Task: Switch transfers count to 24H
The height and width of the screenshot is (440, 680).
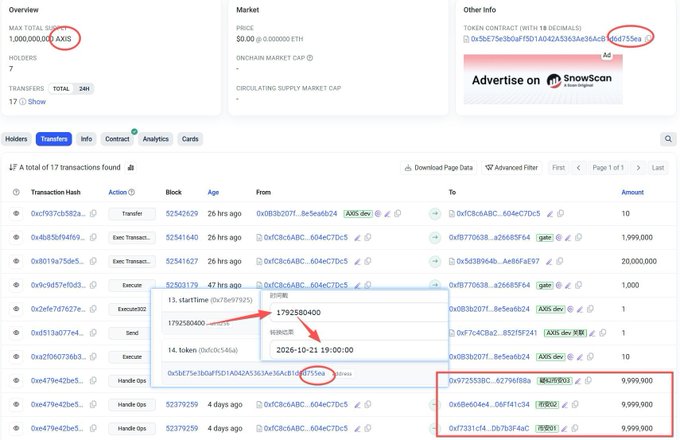Action: click(84, 88)
